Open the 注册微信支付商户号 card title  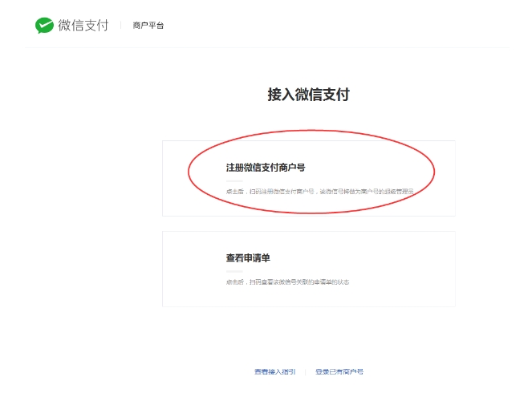click(266, 168)
